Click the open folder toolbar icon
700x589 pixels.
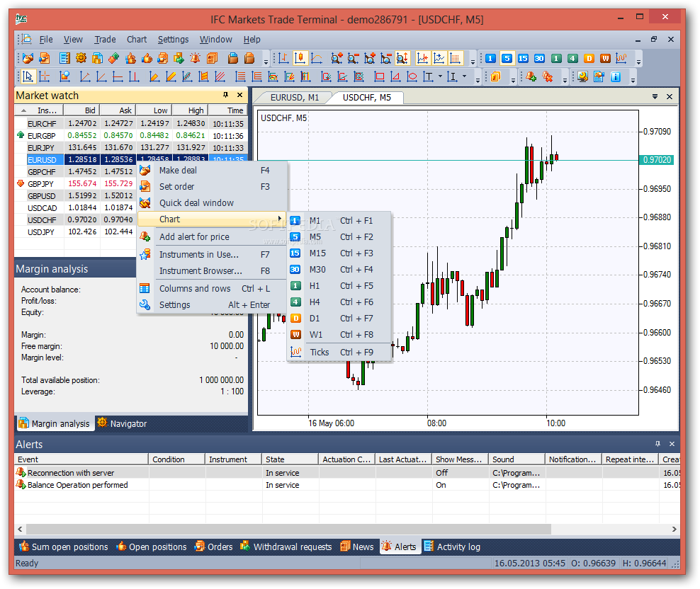(232, 59)
